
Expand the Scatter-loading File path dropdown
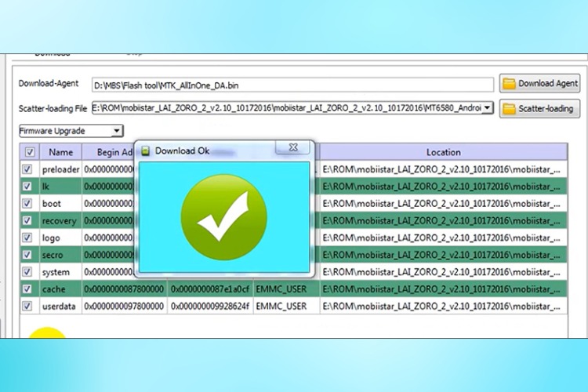pos(487,107)
